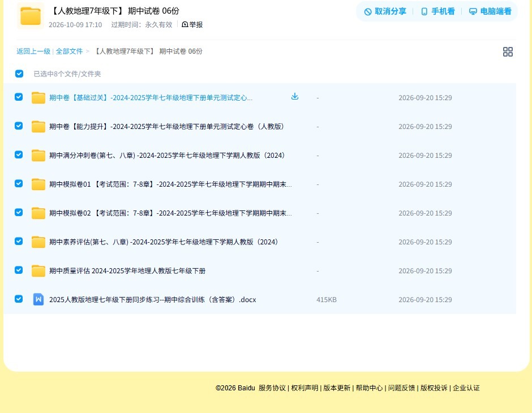The image size is (532, 413).
Task: Open folder 期中质量评估 2024-2025 by name
Action: (127, 270)
